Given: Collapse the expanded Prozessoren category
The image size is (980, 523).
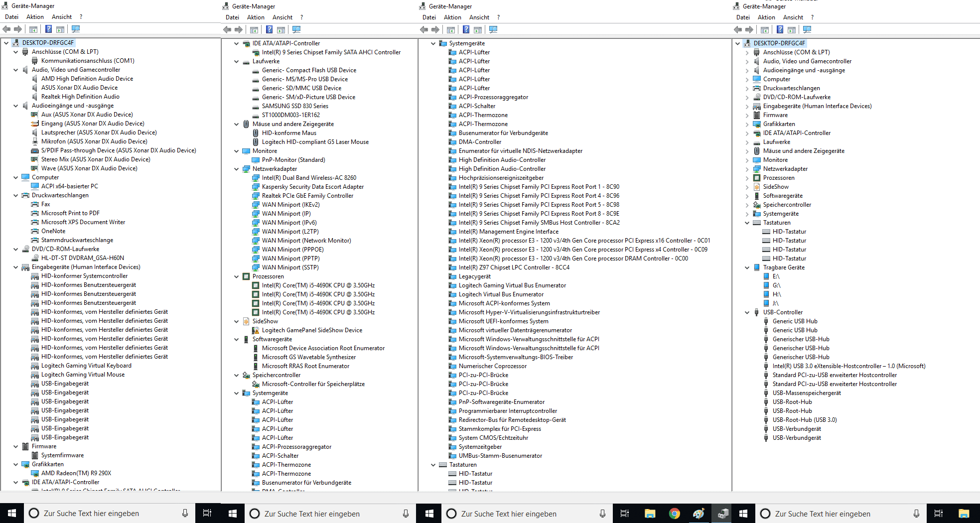Looking at the screenshot, I should (237, 276).
